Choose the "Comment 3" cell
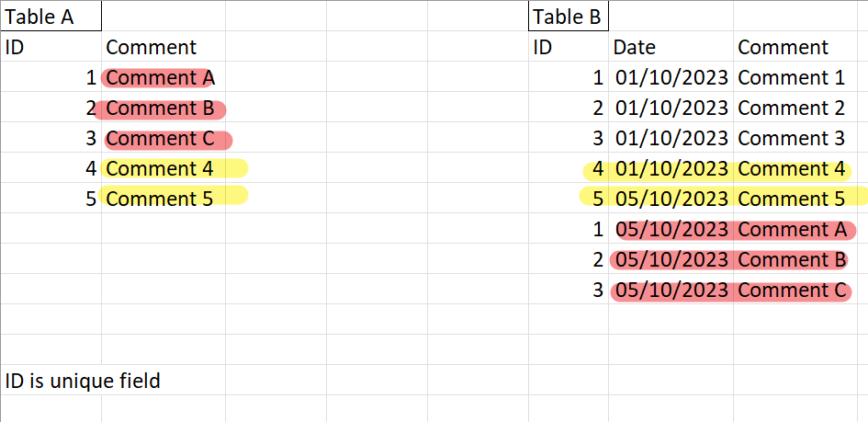This screenshot has width=868, height=422. (x=795, y=138)
